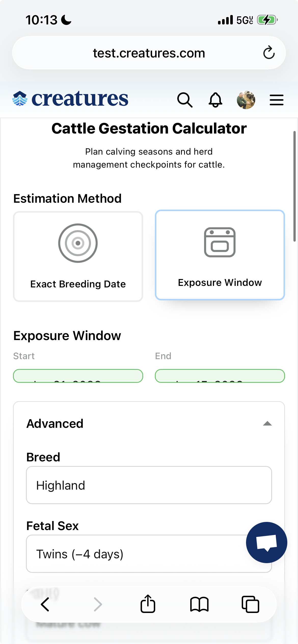Open the site search magnifier icon
Image resolution: width=298 pixels, height=644 pixels.
click(185, 100)
